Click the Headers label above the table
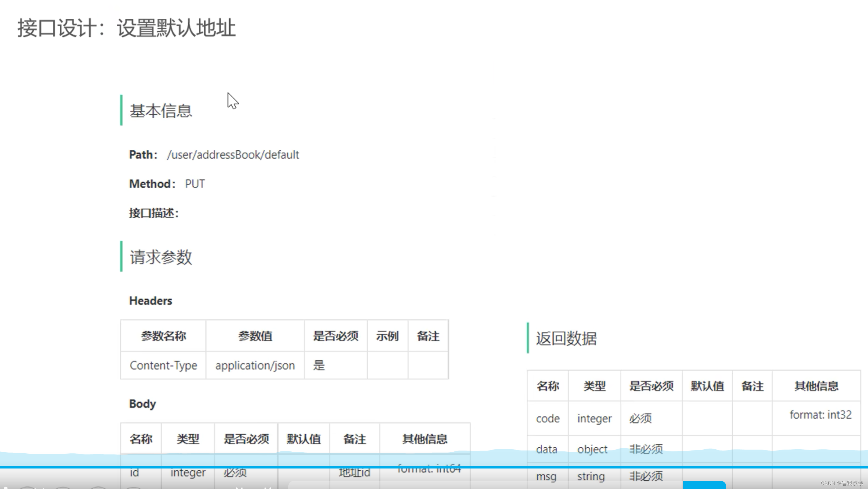The height and width of the screenshot is (489, 868). point(150,301)
